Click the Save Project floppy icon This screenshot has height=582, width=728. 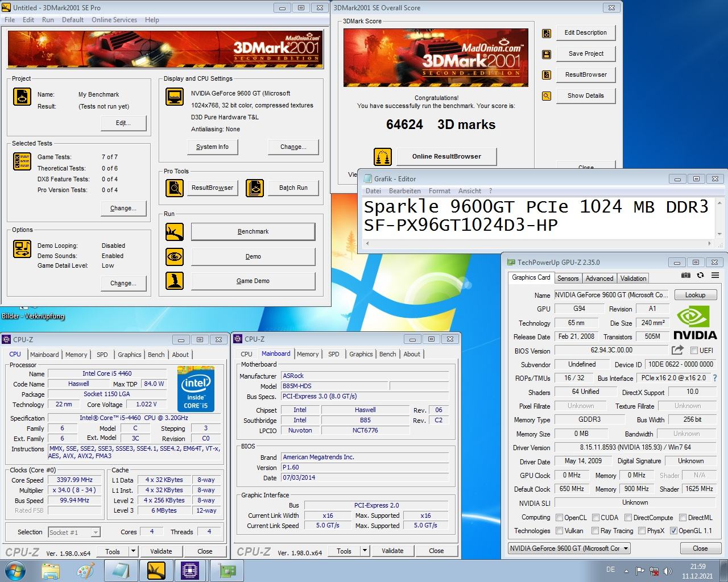[x=547, y=54]
